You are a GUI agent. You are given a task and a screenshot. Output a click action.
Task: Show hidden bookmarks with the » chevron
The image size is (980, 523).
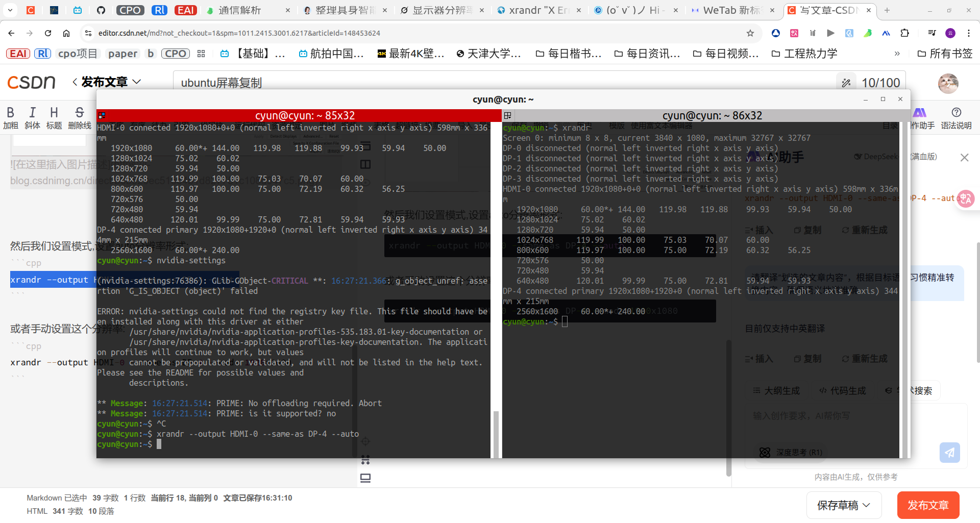[897, 54]
